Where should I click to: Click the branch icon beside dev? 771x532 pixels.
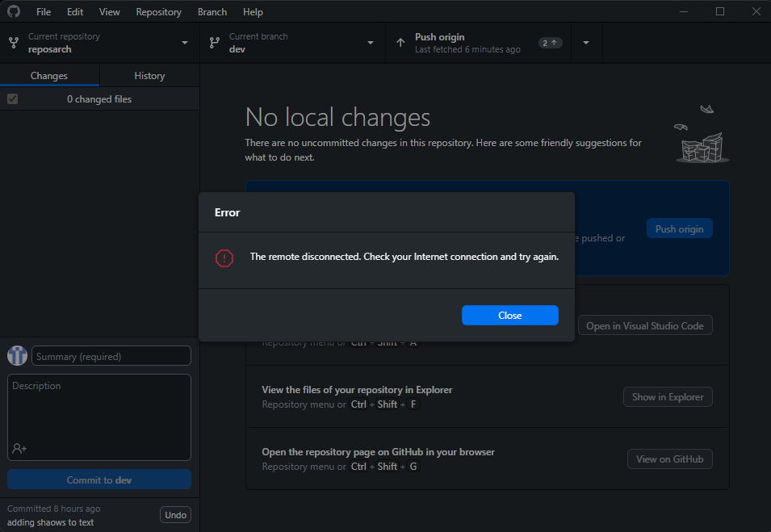[213, 42]
